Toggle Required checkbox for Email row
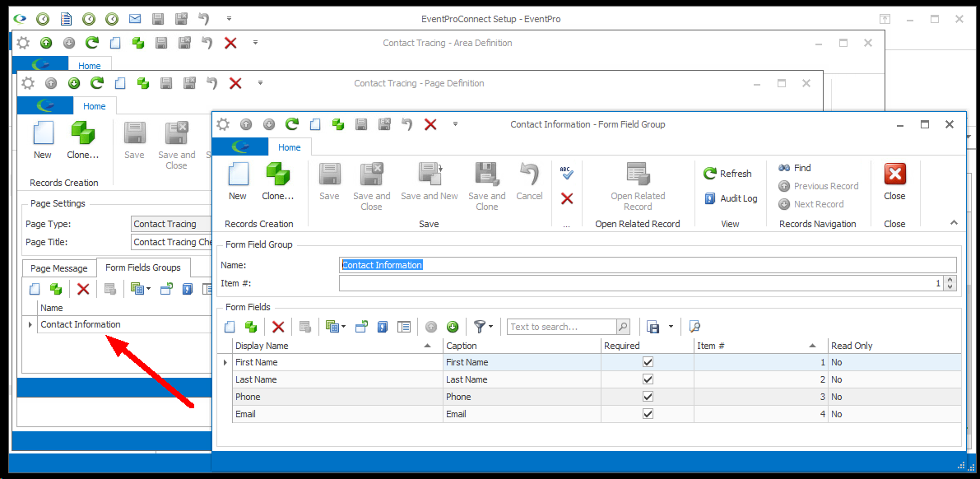980x479 pixels. (x=648, y=413)
